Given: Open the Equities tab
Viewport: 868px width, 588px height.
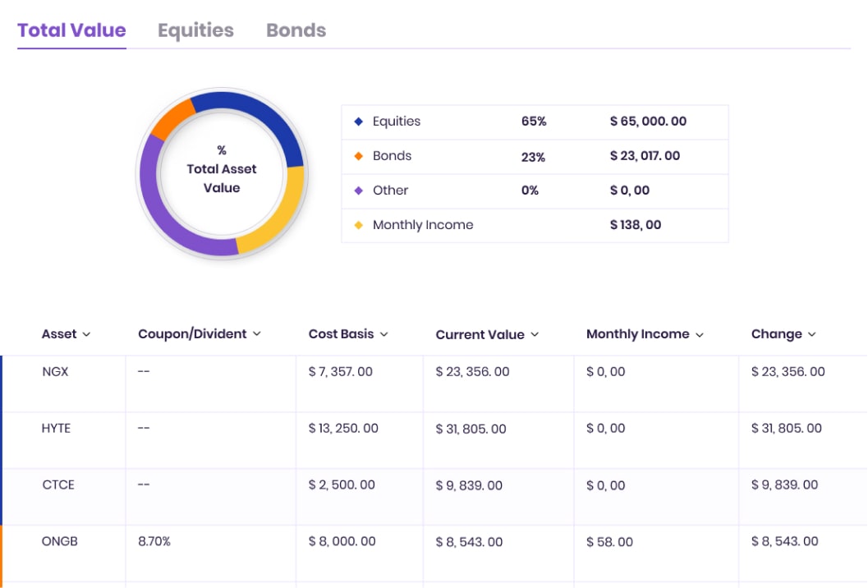Looking at the screenshot, I should point(195,30).
